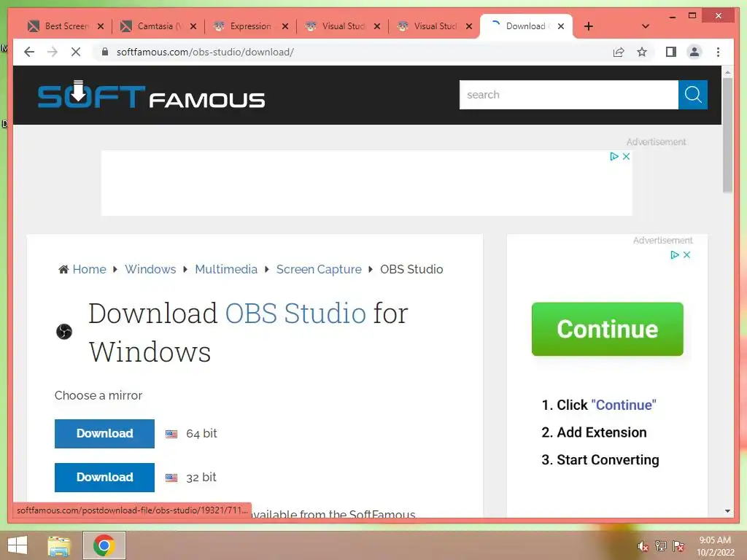Click the blue search magnifier button
This screenshot has height=560, width=747.
tap(693, 95)
